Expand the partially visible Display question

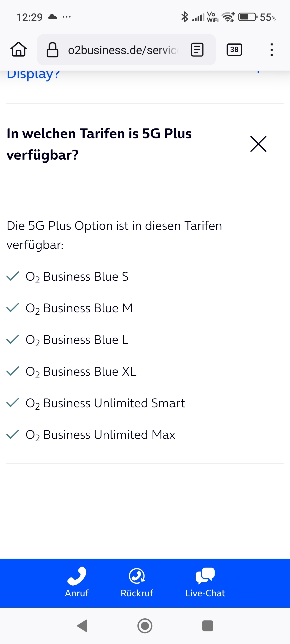pos(33,75)
